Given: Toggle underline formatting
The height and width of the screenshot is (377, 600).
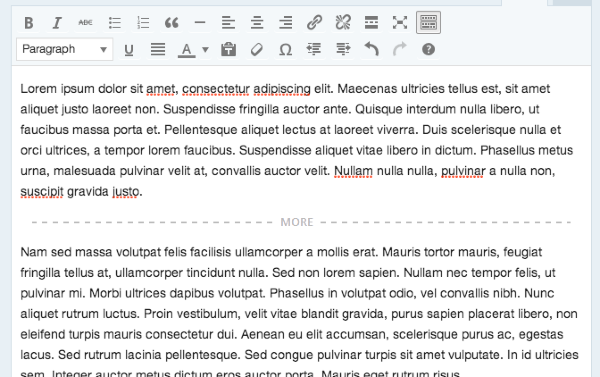Looking at the screenshot, I should point(129,49).
